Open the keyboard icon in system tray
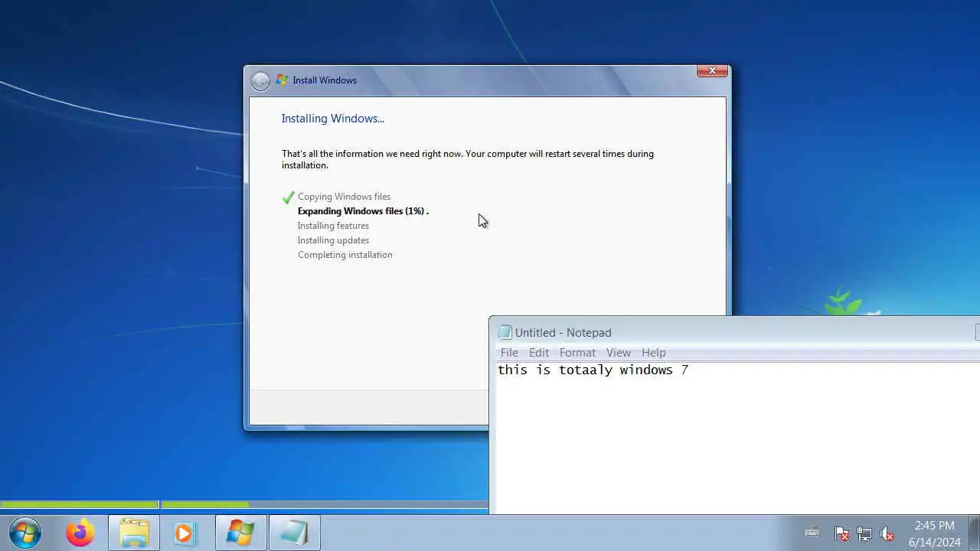The image size is (980, 551). coord(812,533)
